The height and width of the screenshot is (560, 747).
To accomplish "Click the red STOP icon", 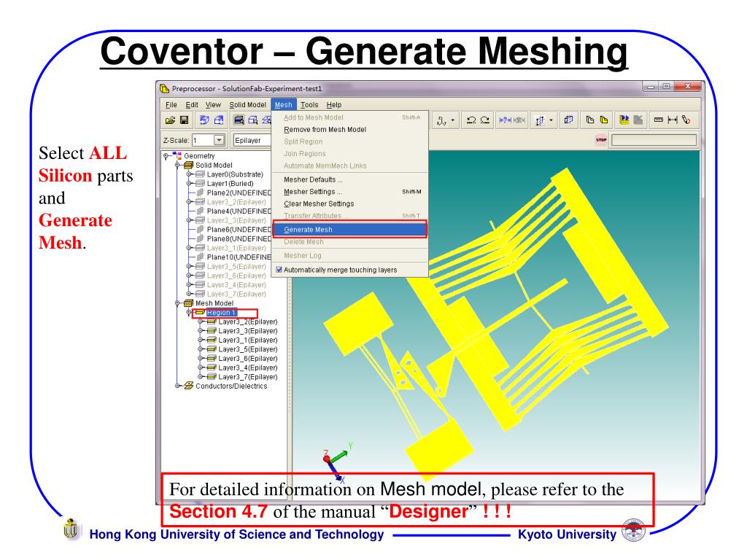I will [x=601, y=140].
